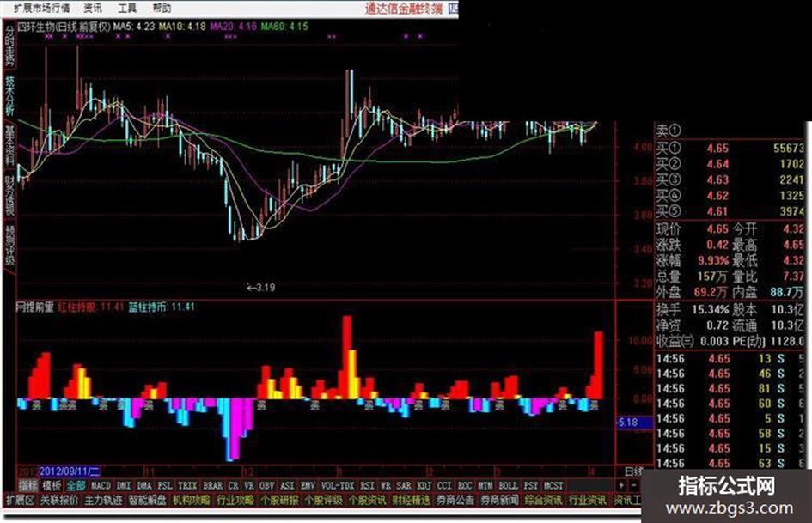Select the 指标 tab in indicator bar

28,486
